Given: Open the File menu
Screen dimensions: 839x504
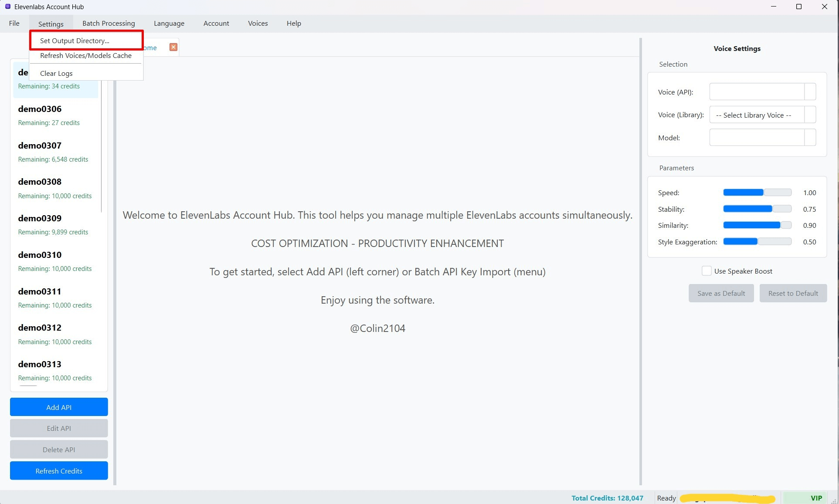Looking at the screenshot, I should point(14,24).
